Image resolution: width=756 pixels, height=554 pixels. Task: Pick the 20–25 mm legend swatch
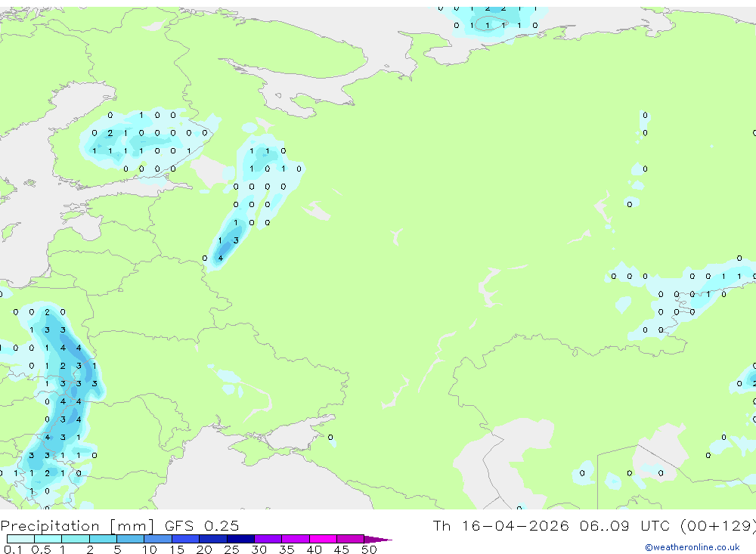point(213,539)
